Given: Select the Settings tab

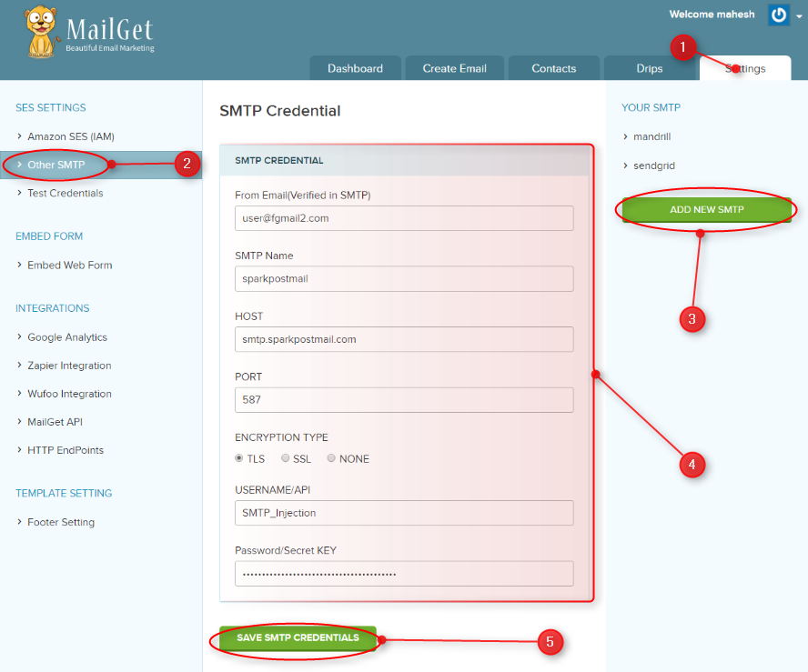Looking at the screenshot, I should [745, 68].
